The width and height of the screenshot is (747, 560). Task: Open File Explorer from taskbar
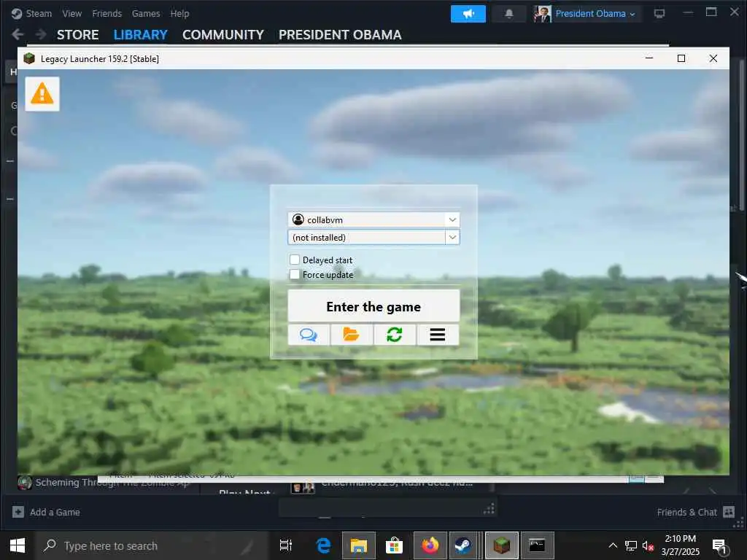[359, 545]
